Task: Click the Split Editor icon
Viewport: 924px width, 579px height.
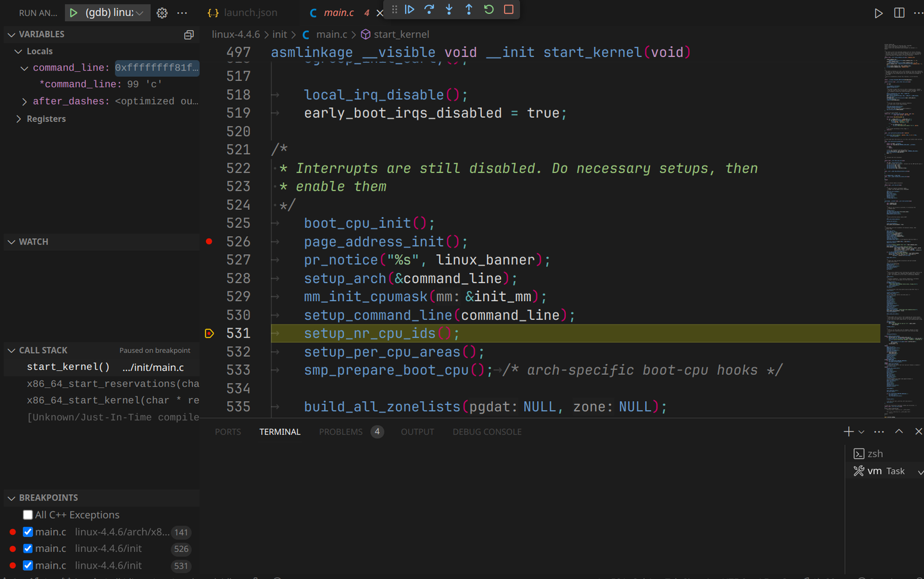Action: click(898, 12)
